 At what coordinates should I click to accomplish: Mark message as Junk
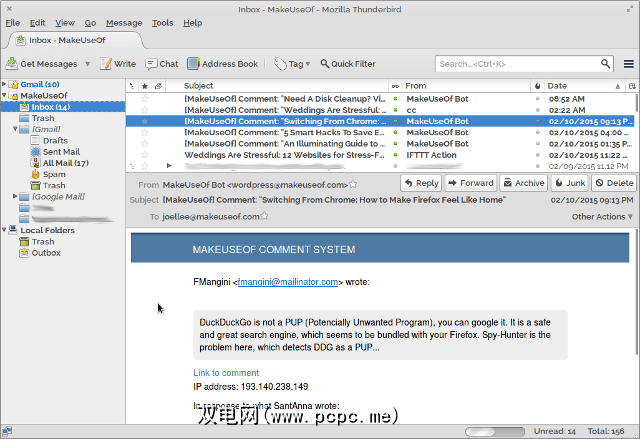(x=570, y=183)
